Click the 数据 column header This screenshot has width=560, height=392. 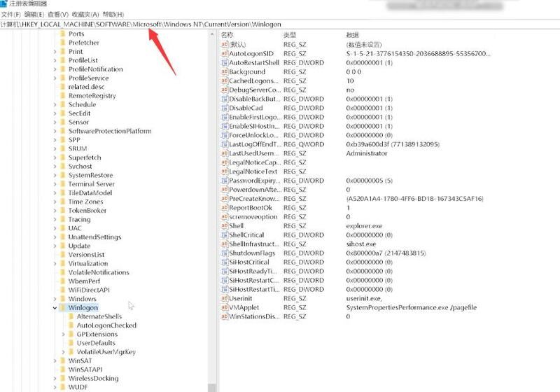[x=352, y=34]
